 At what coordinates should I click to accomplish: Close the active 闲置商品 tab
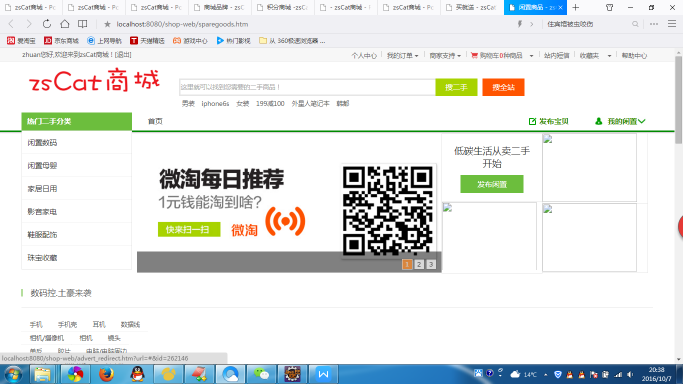[x=560, y=7]
